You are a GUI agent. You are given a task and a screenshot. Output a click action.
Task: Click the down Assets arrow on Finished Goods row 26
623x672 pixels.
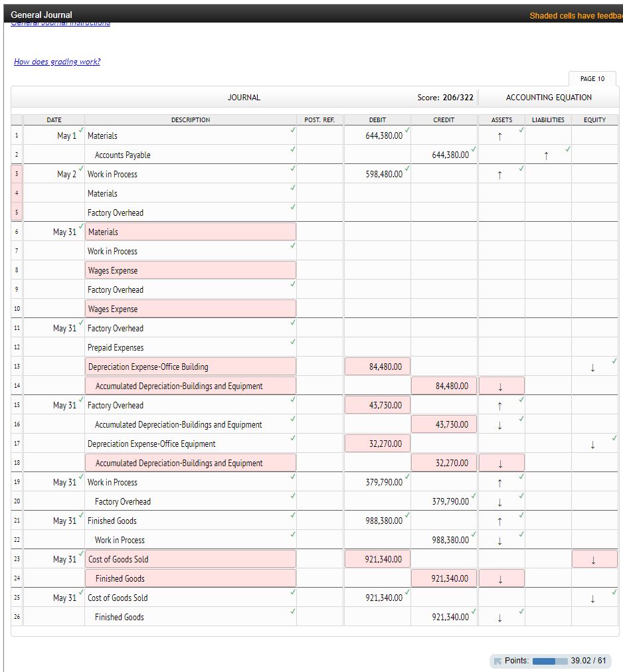coord(501,617)
